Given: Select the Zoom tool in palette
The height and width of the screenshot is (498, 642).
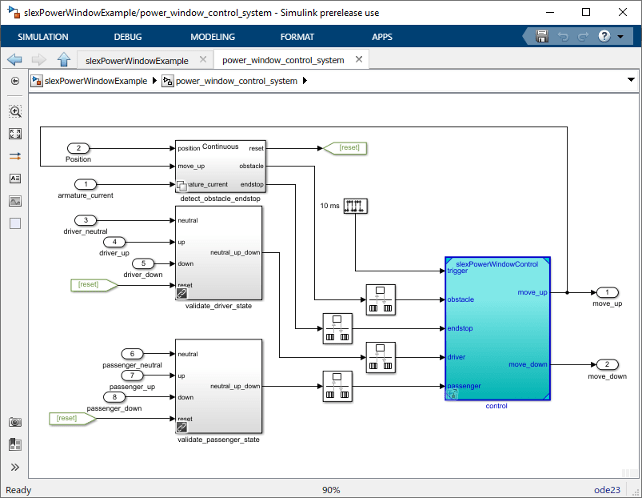Looking at the screenshot, I should [15, 111].
